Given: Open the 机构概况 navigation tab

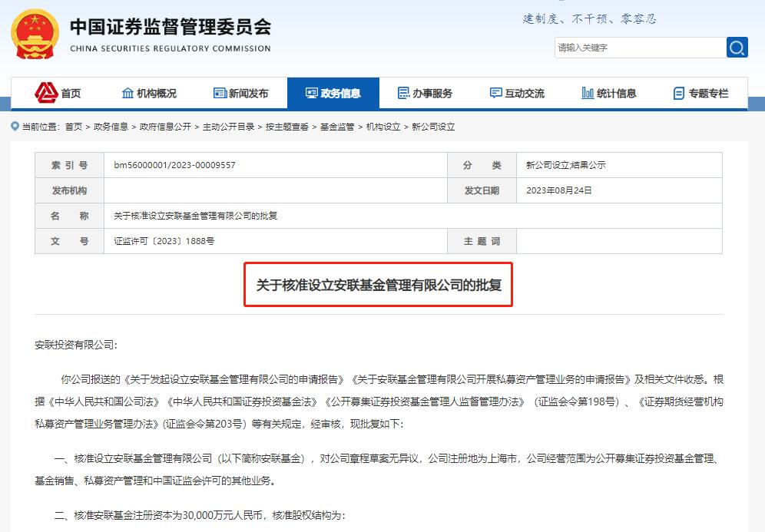Looking at the screenshot, I should (x=149, y=93).
